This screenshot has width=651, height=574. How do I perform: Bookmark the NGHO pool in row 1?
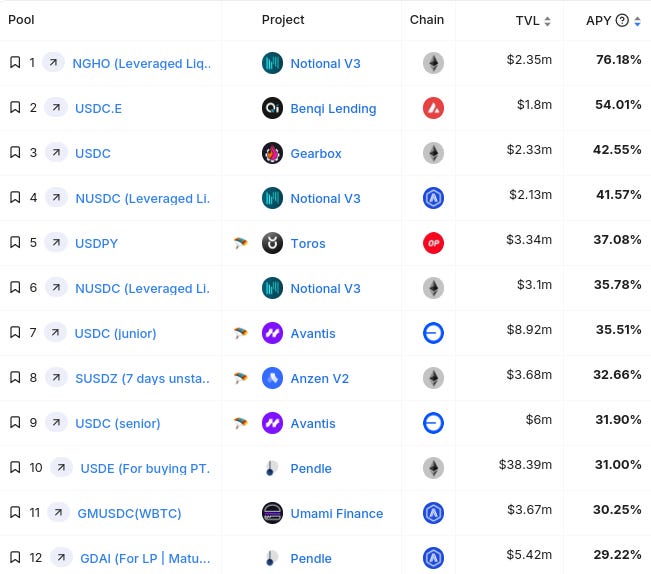tap(15, 62)
